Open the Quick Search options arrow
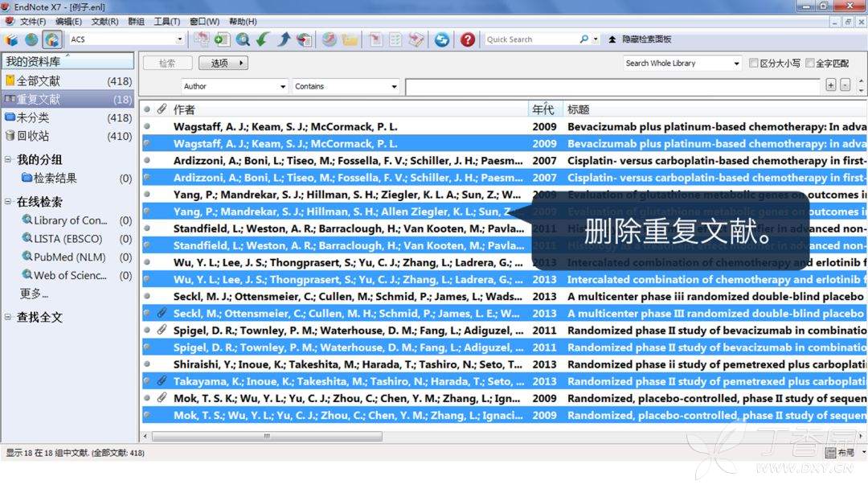 click(x=596, y=39)
